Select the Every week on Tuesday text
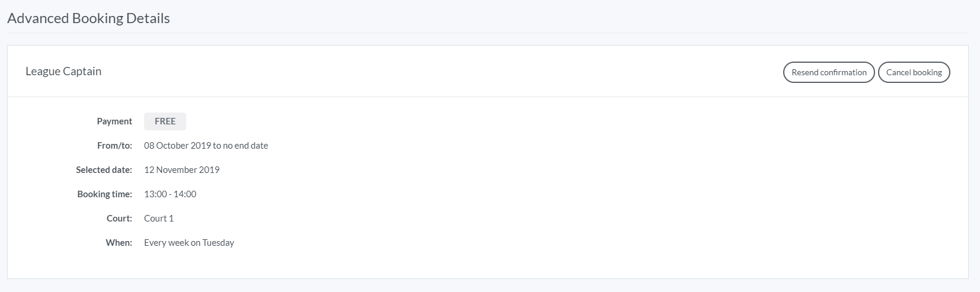Image resolution: width=980 pixels, height=292 pixels. click(x=189, y=243)
